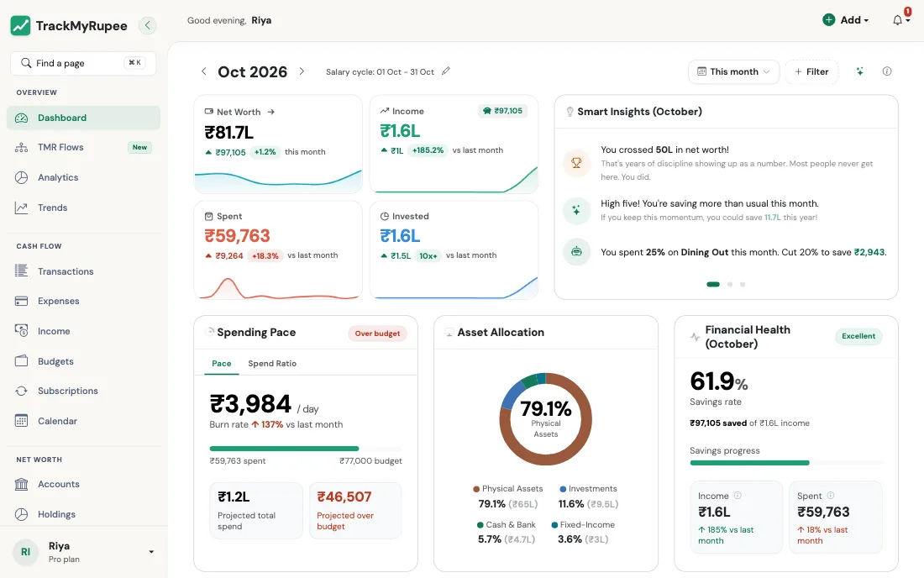The image size is (924, 578).
Task: Click the ₹81.7L net worth value
Action: coord(229,133)
